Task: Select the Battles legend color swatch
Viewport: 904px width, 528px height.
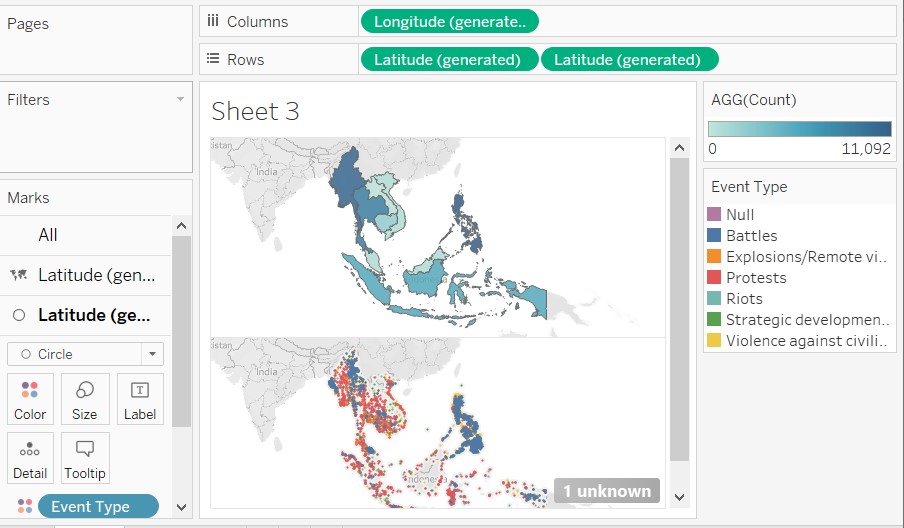Action: point(714,236)
